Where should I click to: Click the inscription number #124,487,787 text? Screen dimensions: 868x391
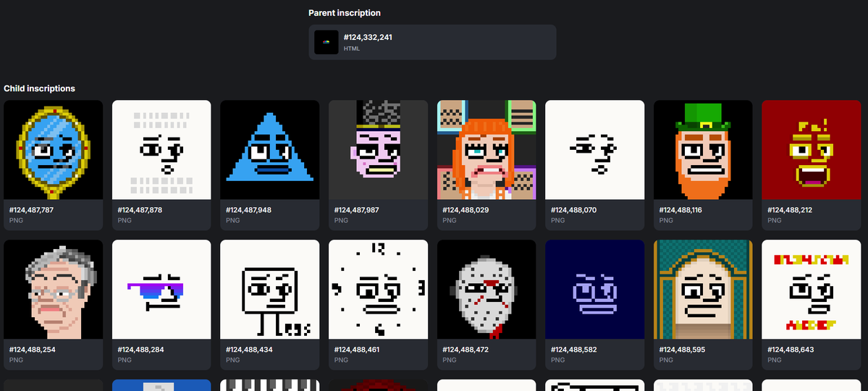32,211
